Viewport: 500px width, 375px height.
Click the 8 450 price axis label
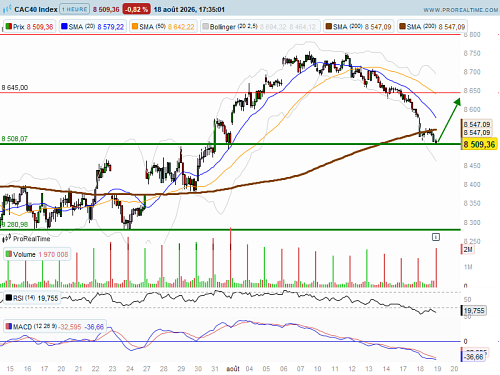pos(472,166)
